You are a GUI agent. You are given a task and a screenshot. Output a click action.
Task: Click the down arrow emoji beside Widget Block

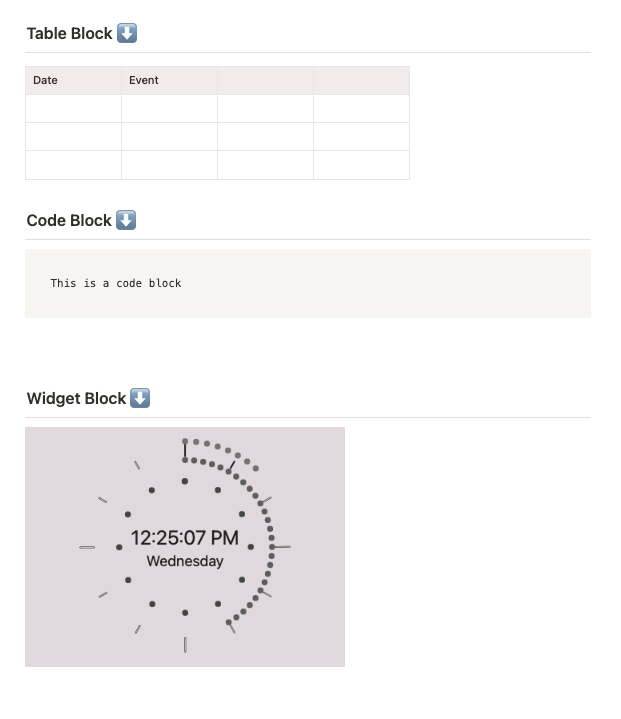(140, 398)
